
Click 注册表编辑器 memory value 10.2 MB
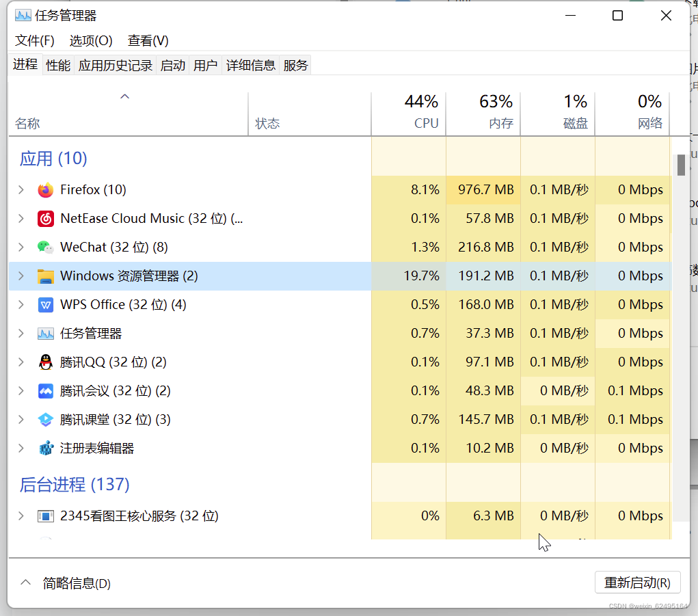click(x=489, y=448)
